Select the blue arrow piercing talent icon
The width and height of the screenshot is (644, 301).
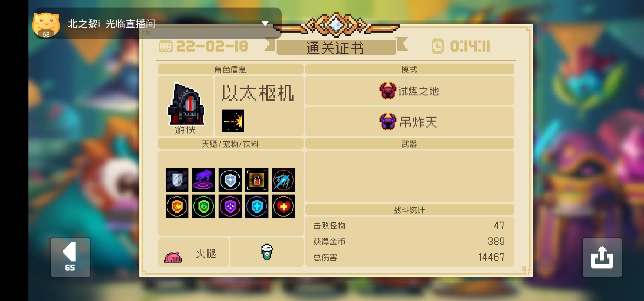[x=283, y=180]
